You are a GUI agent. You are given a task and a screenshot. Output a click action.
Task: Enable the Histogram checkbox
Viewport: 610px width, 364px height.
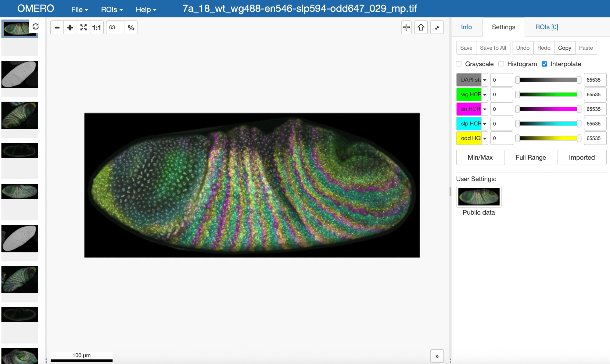(x=501, y=64)
